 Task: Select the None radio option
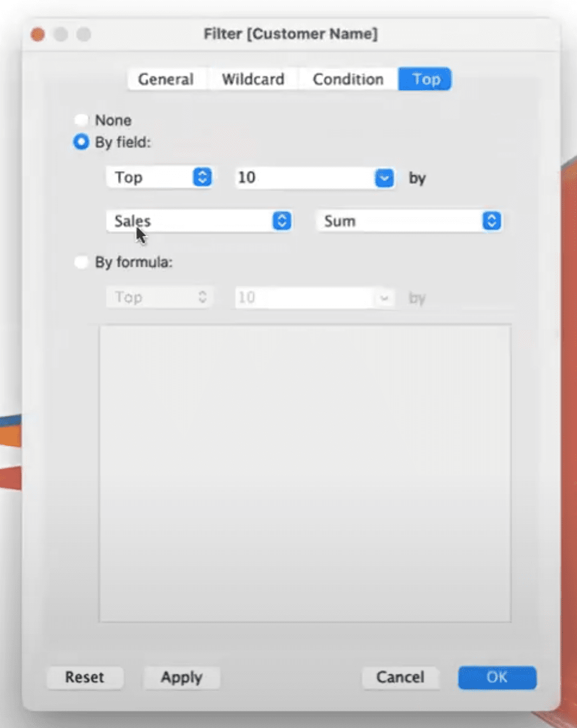pos(81,120)
